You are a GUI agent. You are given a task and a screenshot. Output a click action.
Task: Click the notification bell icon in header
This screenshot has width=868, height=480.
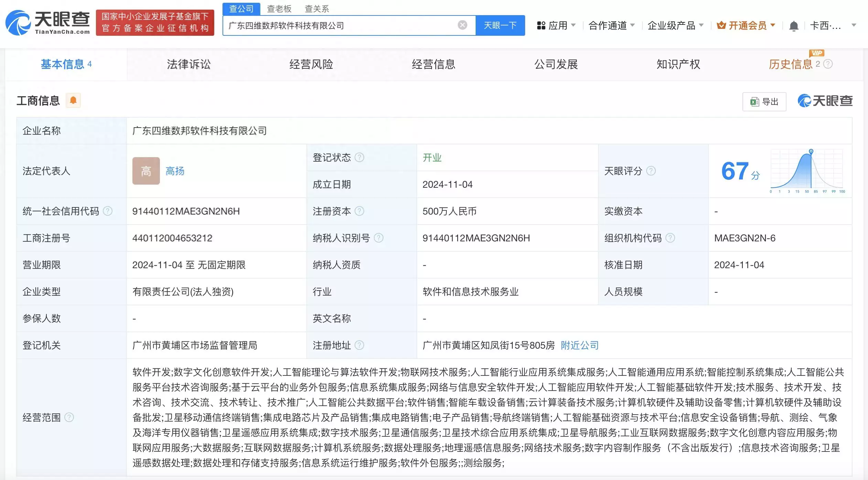pos(793,26)
